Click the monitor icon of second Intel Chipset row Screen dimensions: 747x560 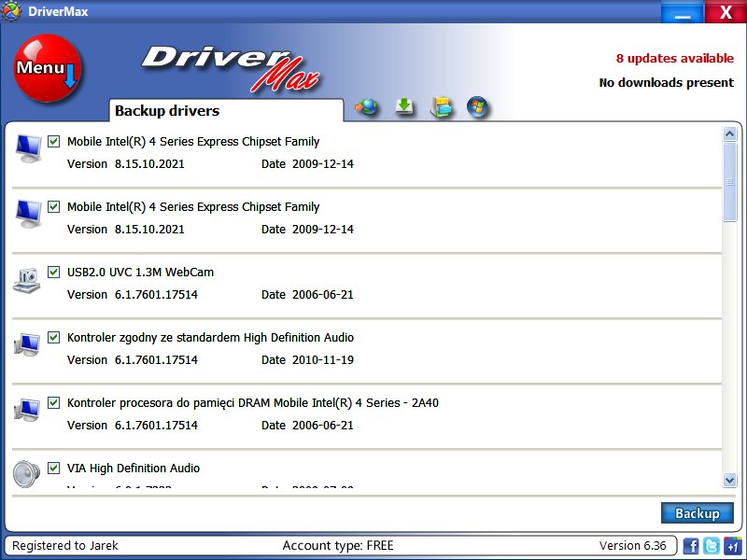point(28,214)
